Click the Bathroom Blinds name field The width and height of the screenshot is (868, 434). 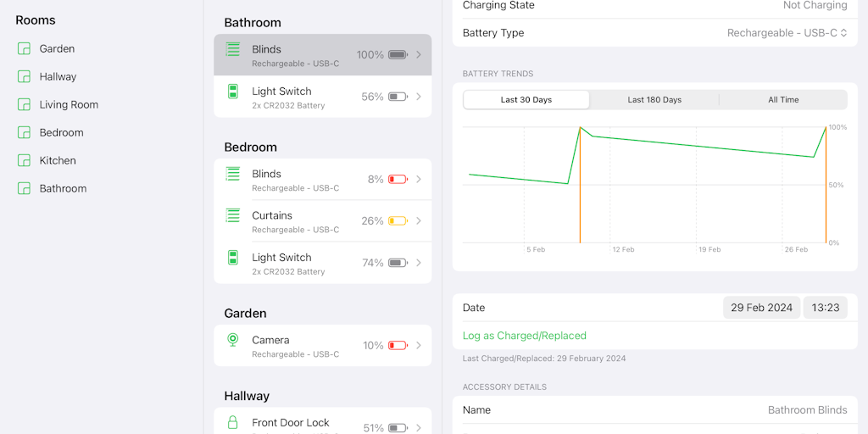click(806, 410)
